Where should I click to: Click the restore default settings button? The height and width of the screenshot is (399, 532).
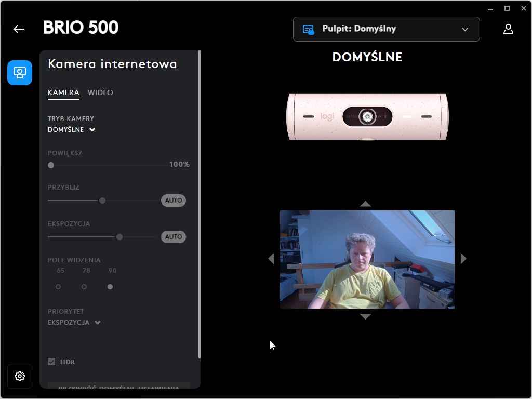[x=119, y=386]
